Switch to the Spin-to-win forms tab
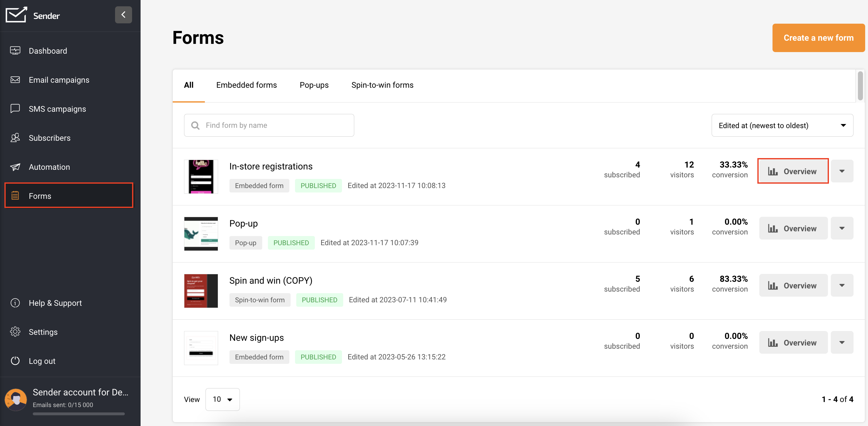The image size is (868, 426). click(382, 85)
